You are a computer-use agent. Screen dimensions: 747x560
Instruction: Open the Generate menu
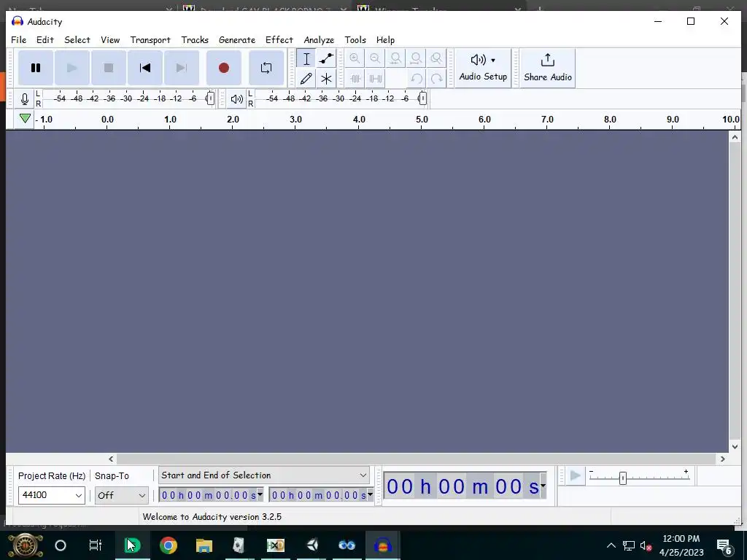237,40
